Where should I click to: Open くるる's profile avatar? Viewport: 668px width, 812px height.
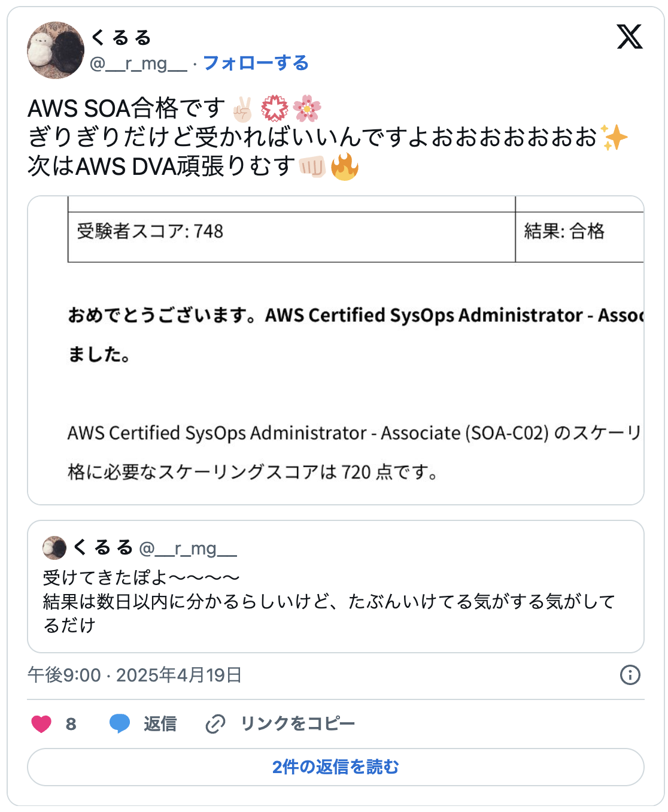click(56, 49)
